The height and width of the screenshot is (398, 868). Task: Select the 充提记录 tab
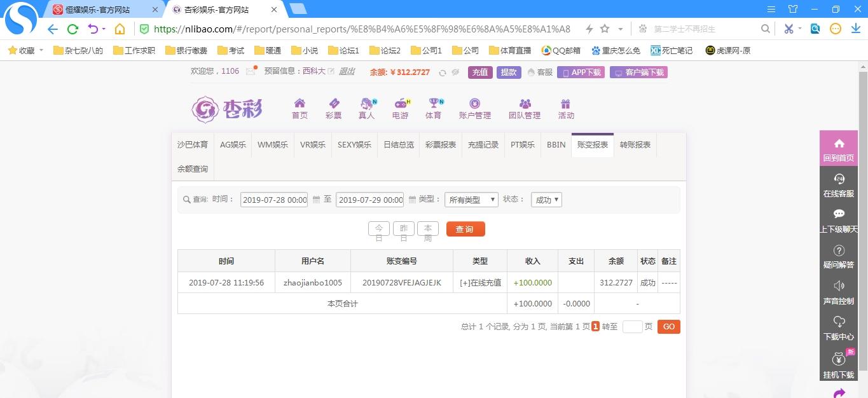pyautogui.click(x=483, y=145)
